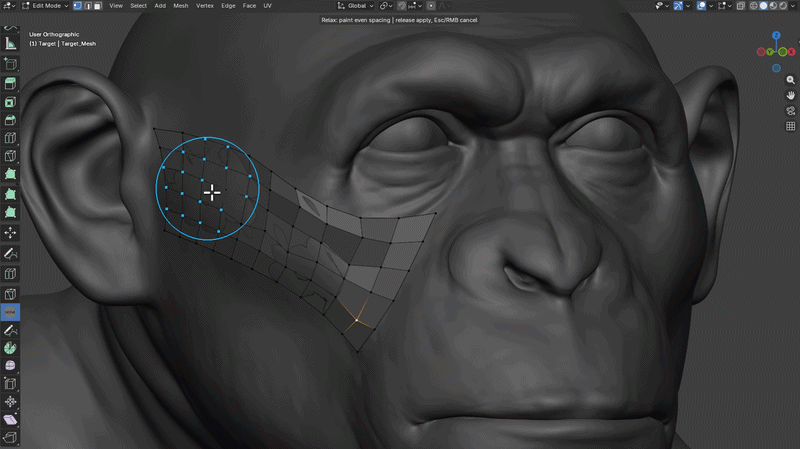Select the Bevel tool
Viewport: 800px width, 449px height.
[x=10, y=120]
